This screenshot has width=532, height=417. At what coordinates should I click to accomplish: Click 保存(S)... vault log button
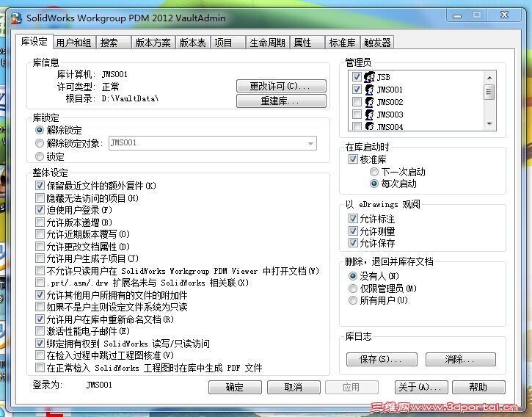tap(382, 359)
